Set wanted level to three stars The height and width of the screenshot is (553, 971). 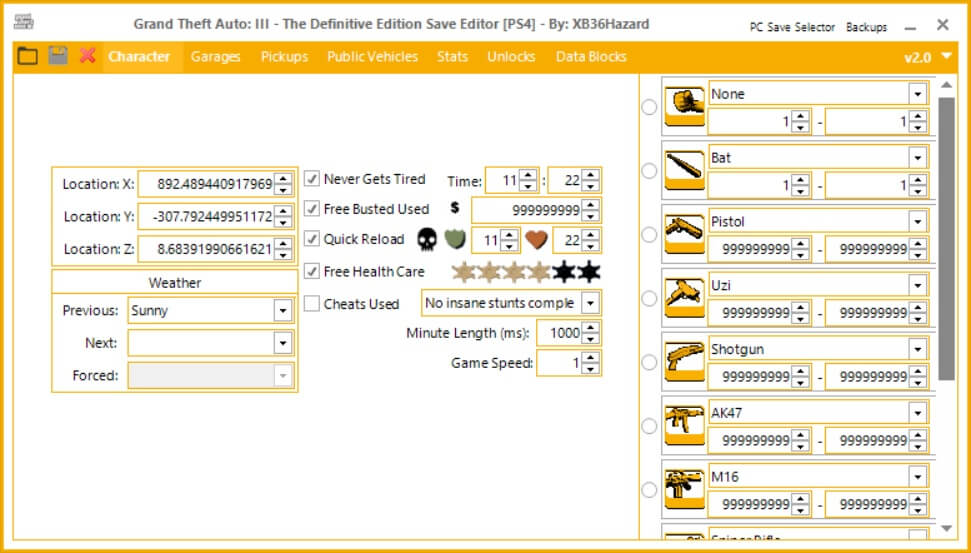pyautogui.click(x=513, y=272)
